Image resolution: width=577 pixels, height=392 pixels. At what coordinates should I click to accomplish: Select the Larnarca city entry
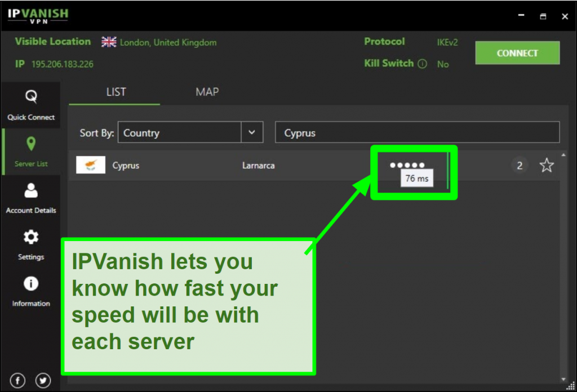coord(258,166)
